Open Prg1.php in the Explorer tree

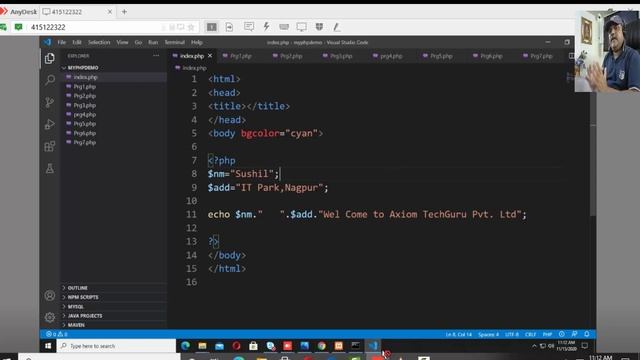pyautogui.click(x=114, y=87)
